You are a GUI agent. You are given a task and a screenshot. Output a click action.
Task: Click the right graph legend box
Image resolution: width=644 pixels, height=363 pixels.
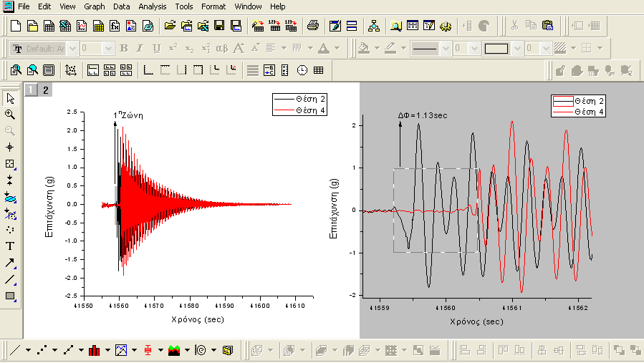(x=578, y=107)
